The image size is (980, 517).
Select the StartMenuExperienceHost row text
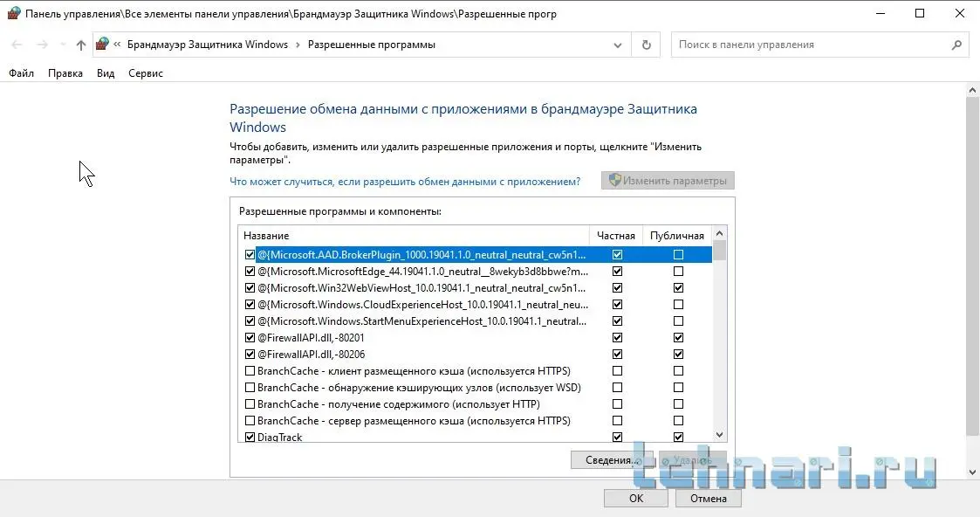[x=421, y=321]
